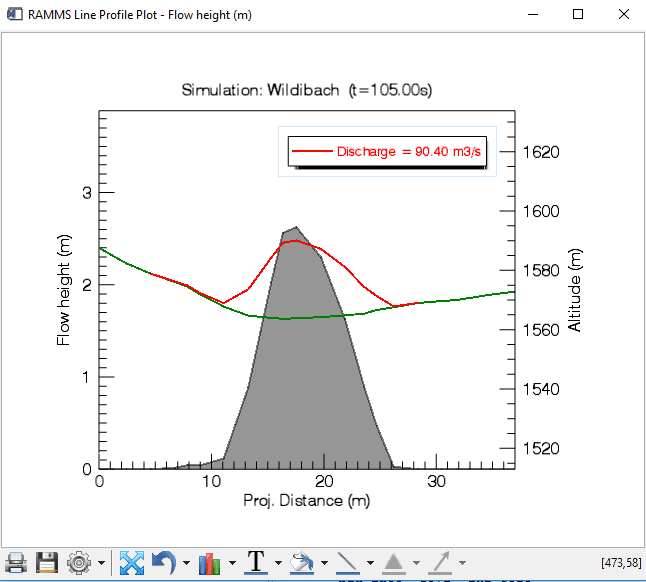
Task: Click the 1540 altitude tick label
Action: click(x=541, y=389)
